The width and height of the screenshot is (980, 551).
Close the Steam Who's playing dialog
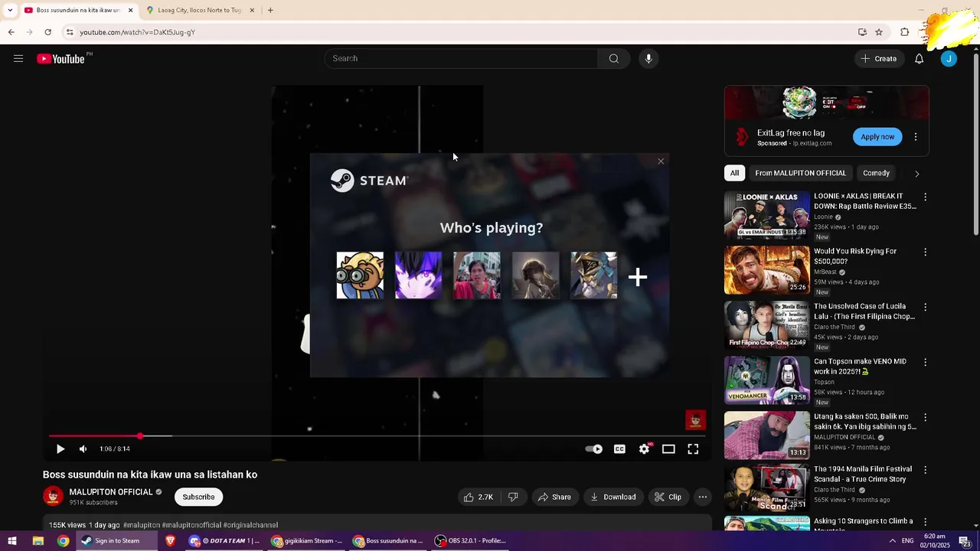click(x=661, y=161)
